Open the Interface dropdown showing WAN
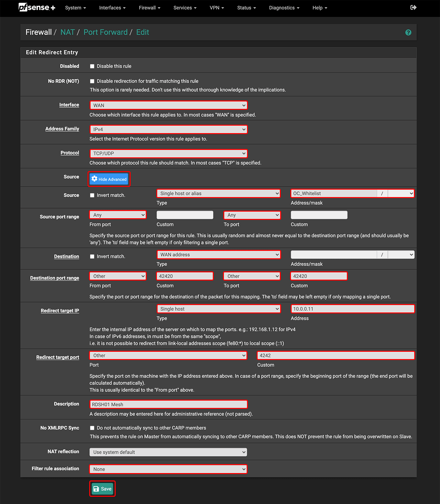The image size is (440, 504). click(168, 105)
